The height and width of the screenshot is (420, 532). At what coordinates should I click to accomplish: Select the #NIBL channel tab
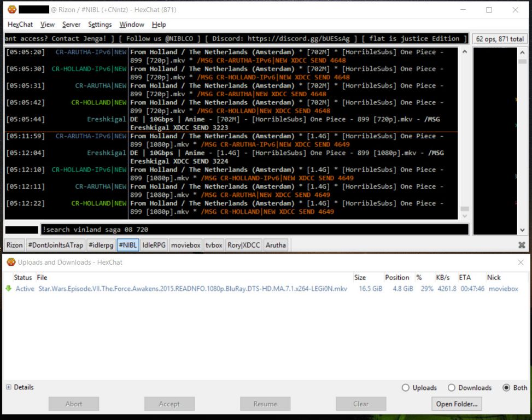pos(128,245)
